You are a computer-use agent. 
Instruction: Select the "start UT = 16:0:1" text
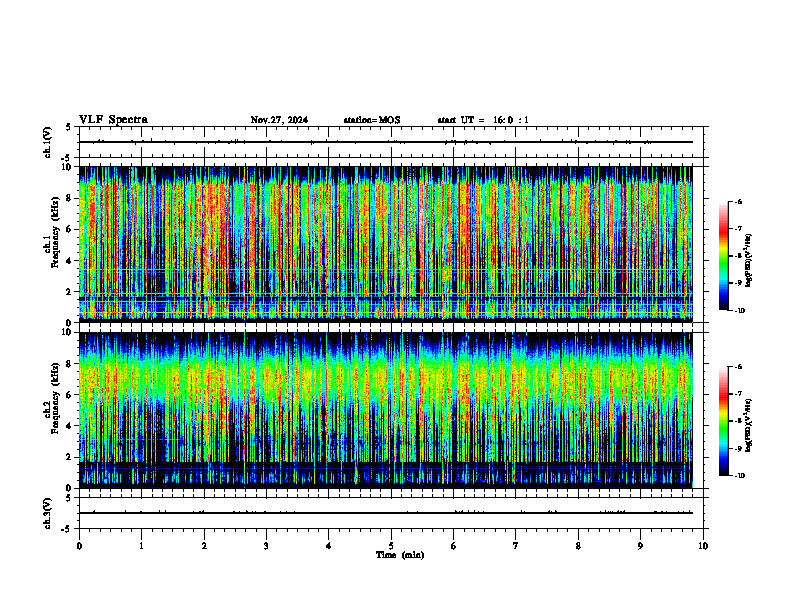click(x=483, y=120)
